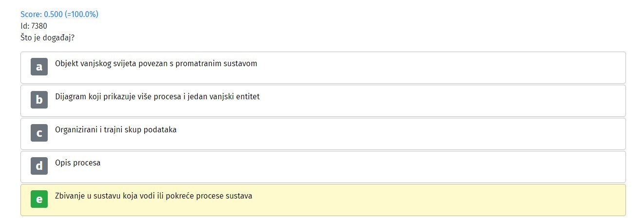Click the blue Score 0.500 text

point(59,14)
